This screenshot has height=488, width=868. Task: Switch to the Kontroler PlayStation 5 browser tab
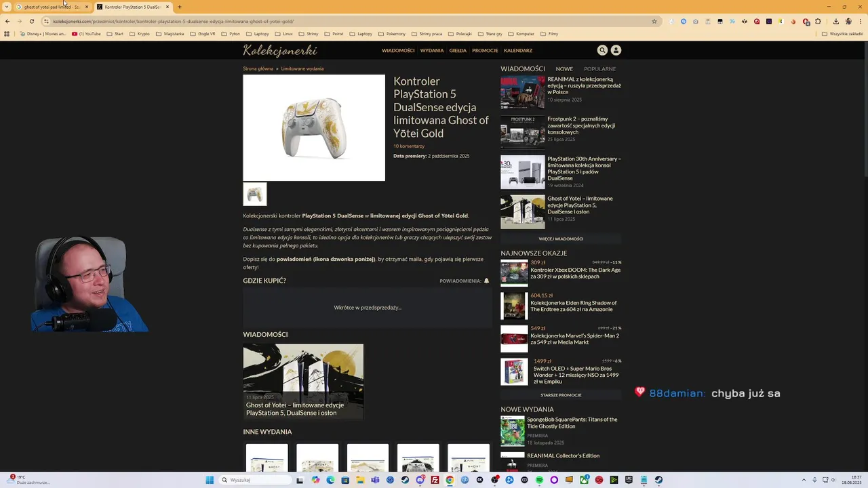click(132, 7)
